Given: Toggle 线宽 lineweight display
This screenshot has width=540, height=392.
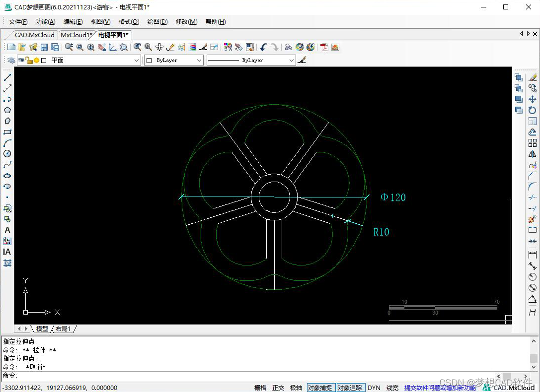Looking at the screenshot, I should (x=392, y=388).
